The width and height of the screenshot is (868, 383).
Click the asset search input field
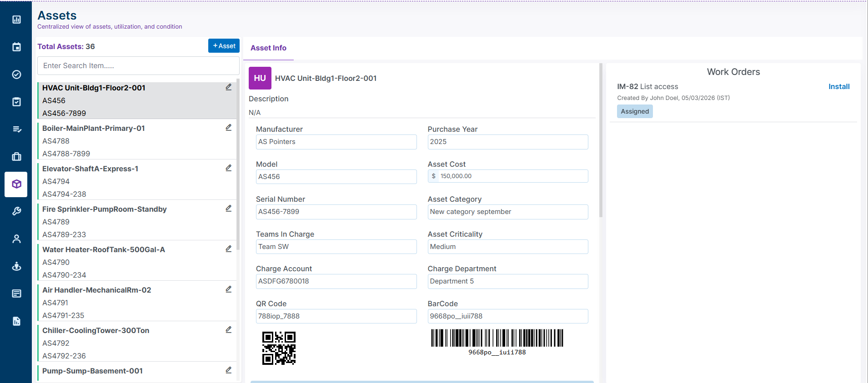pos(138,66)
